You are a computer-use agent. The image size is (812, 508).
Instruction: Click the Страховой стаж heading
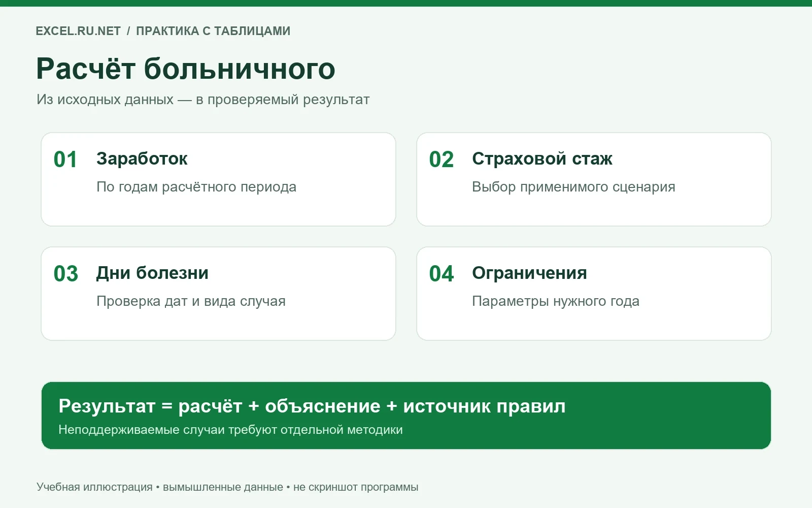click(542, 158)
